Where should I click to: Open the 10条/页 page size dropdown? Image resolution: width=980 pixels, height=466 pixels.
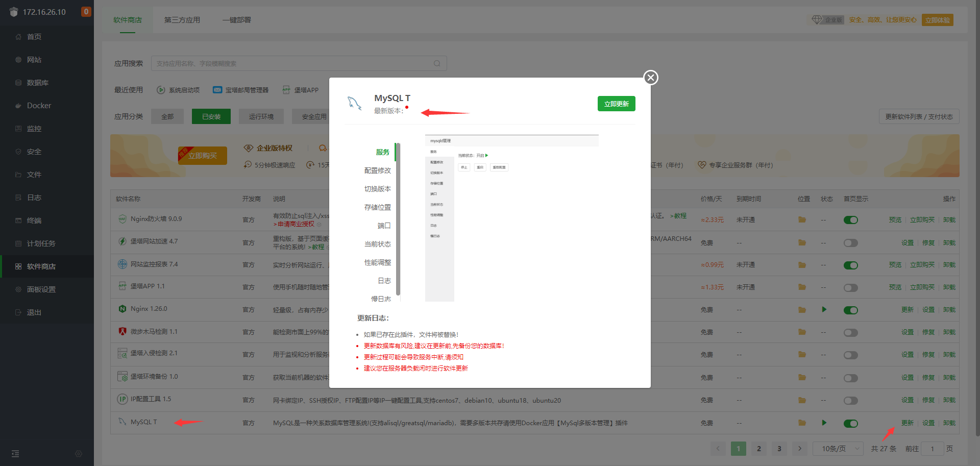[838, 449]
